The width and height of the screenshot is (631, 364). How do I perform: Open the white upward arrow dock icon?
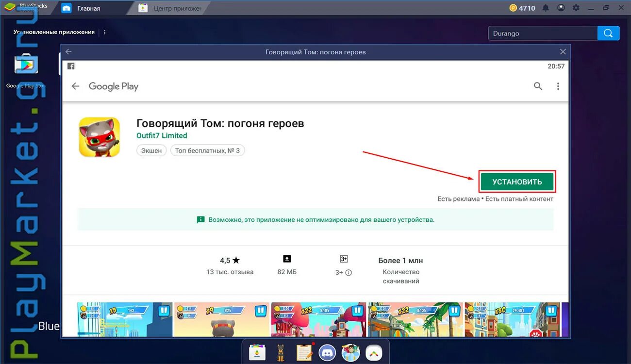pyautogui.click(x=374, y=353)
